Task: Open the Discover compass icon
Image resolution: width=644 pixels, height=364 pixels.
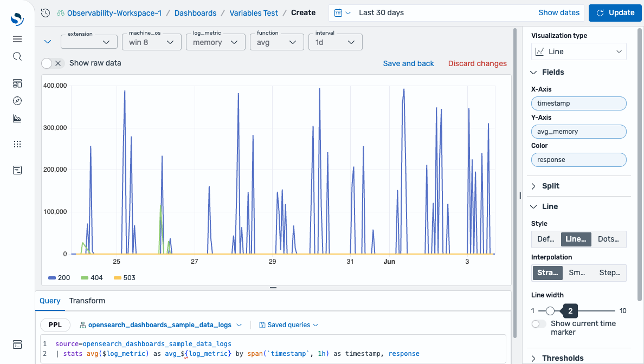Action: [17, 101]
